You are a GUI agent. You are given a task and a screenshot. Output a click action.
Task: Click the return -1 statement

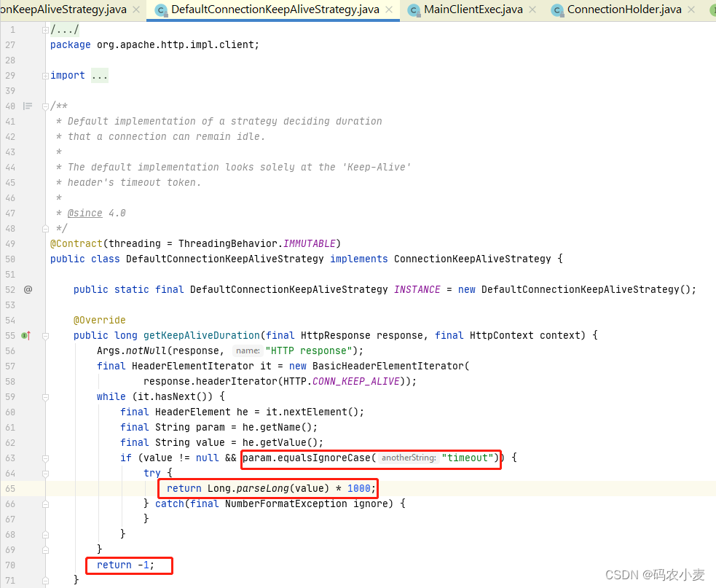[x=125, y=565]
